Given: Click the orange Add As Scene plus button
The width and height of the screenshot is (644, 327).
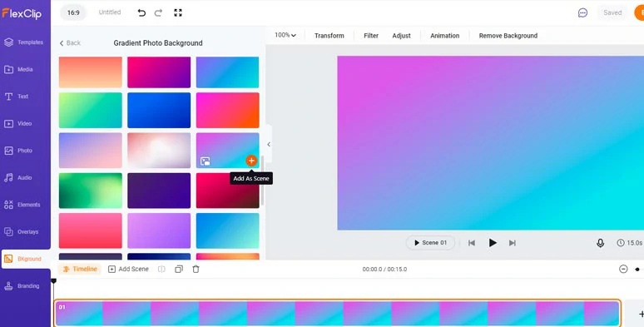Looking at the screenshot, I should 251,161.
